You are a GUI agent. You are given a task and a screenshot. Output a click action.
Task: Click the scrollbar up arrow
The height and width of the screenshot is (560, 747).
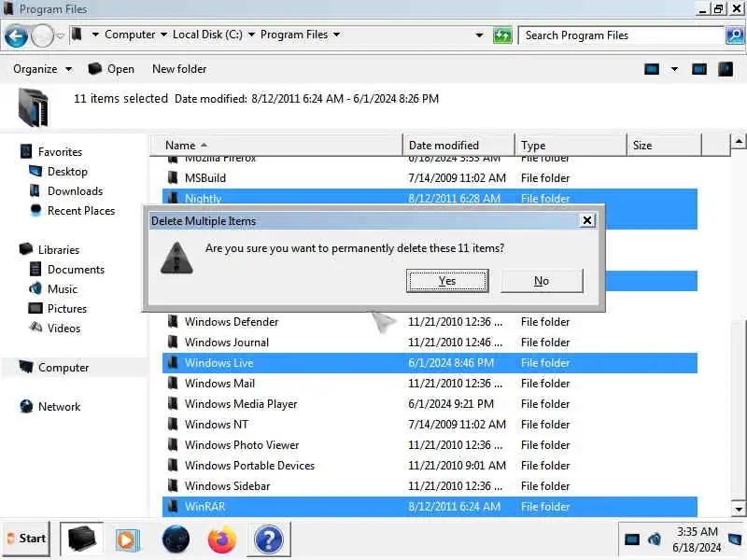coord(738,142)
